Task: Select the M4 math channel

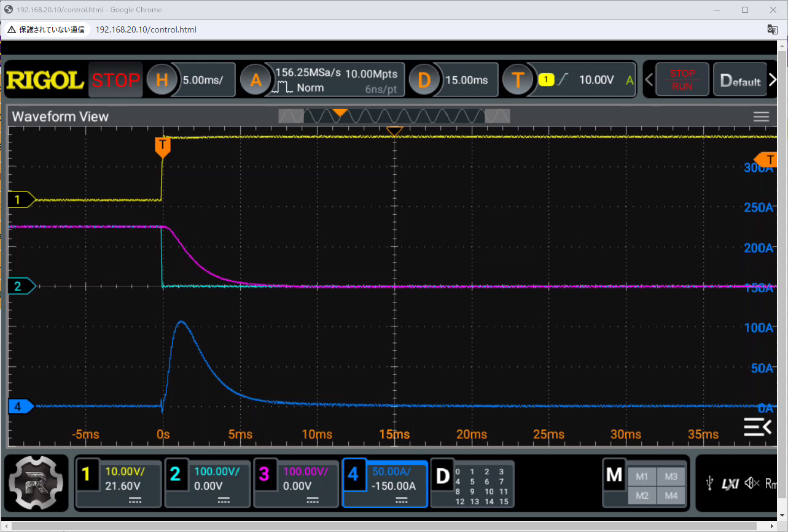Action: (x=671, y=495)
